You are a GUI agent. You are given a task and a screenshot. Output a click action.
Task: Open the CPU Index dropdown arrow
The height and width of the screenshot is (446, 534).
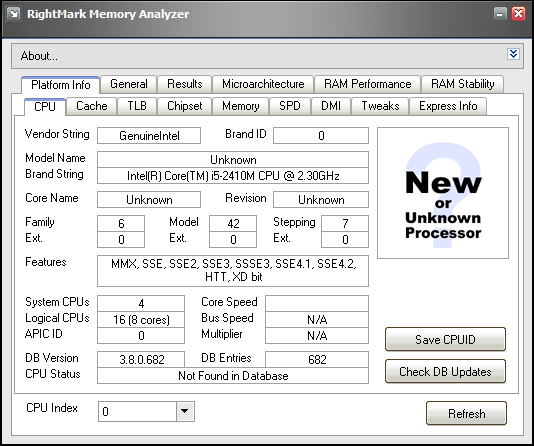tap(185, 411)
